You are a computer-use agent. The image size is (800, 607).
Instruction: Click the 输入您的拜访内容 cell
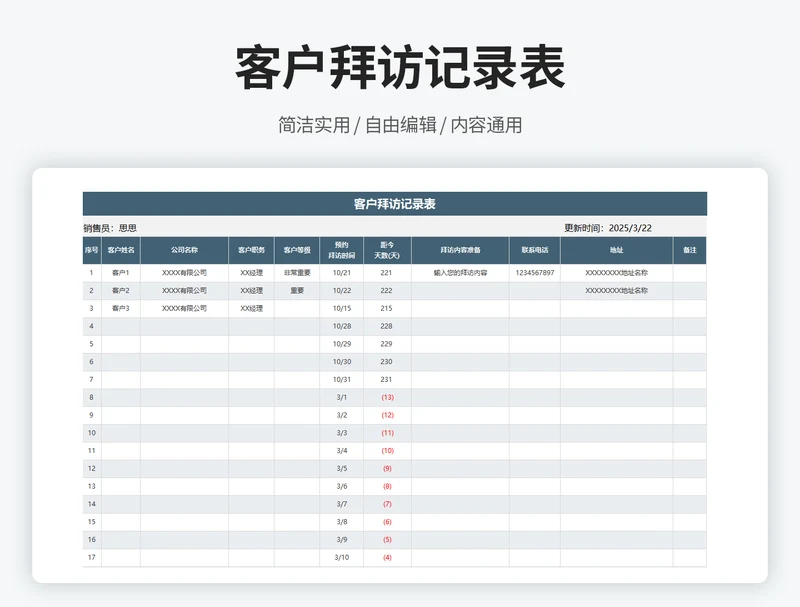point(460,273)
